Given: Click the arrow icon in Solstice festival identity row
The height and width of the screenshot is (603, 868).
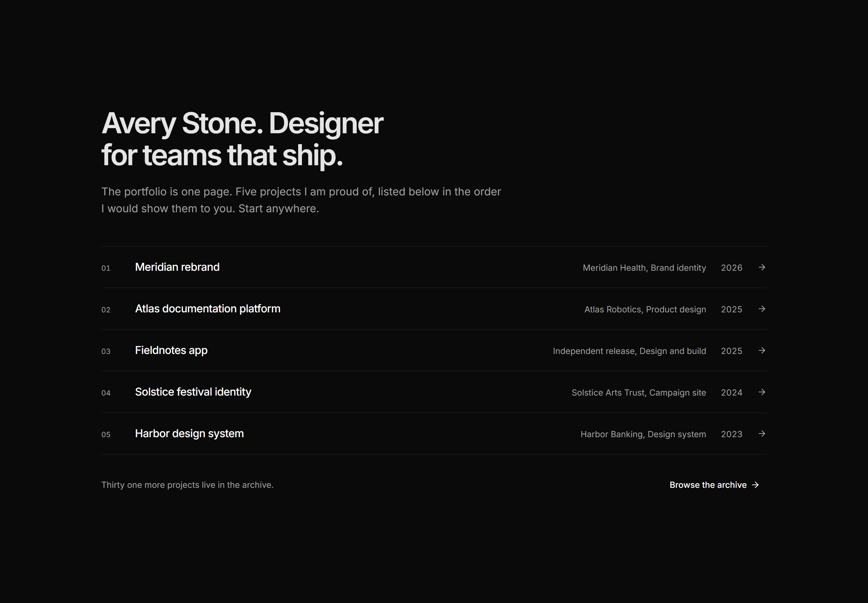Looking at the screenshot, I should click(762, 392).
